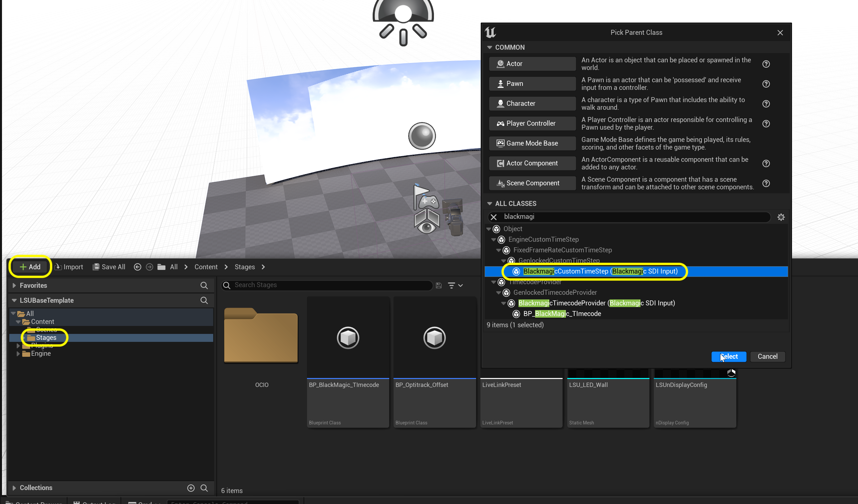Image resolution: width=858 pixels, height=504 pixels.
Task: Open the chevron after Content breadcrumb
Action: tap(226, 267)
